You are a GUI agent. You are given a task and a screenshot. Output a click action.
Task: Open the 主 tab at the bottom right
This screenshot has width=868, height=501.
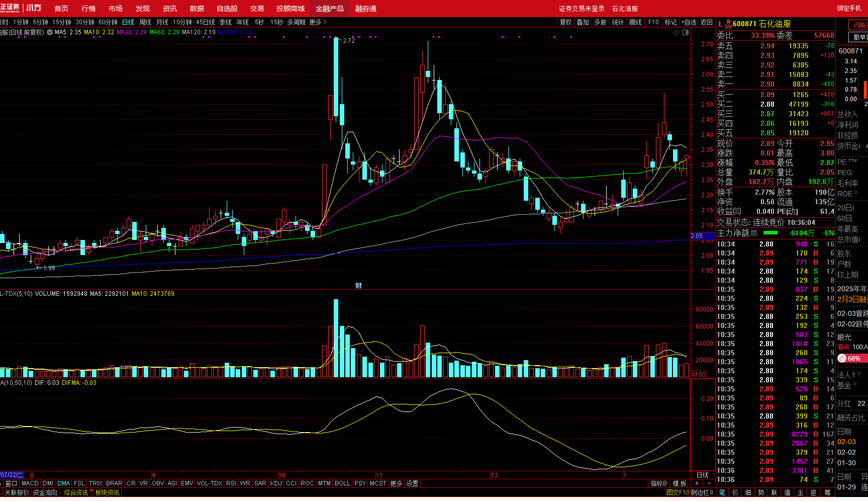click(801, 492)
